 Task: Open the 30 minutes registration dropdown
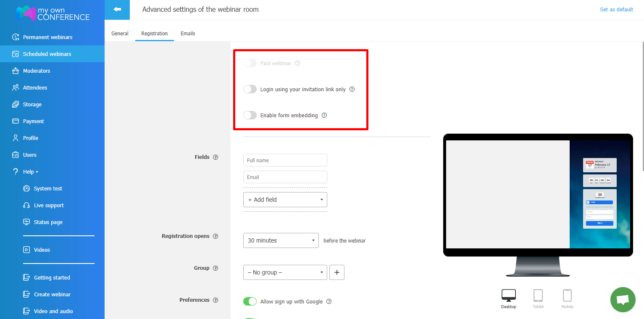[281, 240]
